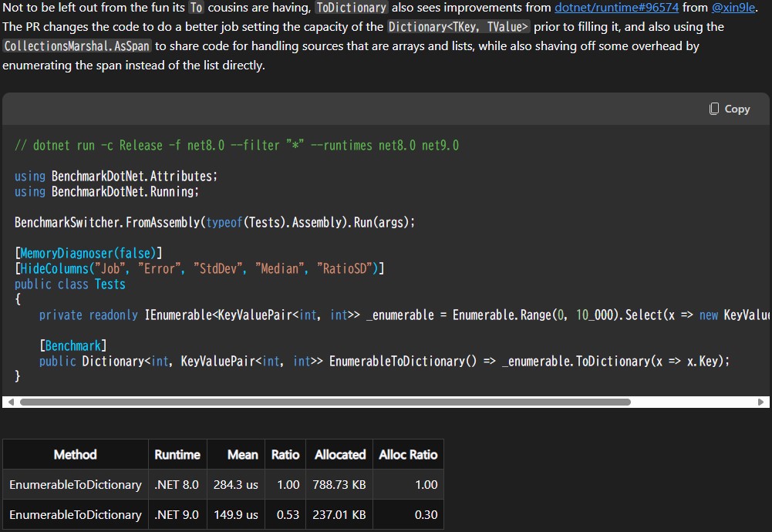
Task: Click the 'using BenchmarkDotNet.Attributes;' line
Action: point(116,177)
